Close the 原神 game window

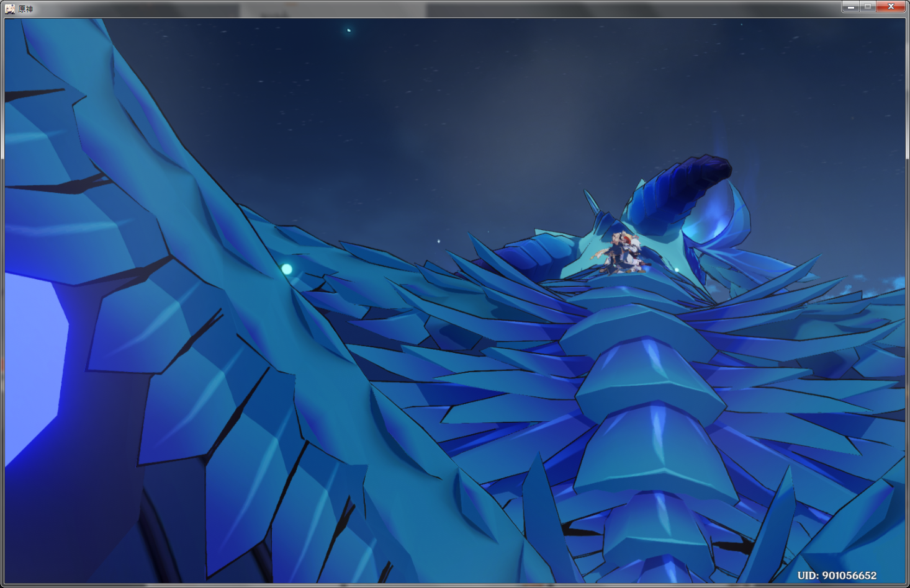pyautogui.click(x=891, y=6)
